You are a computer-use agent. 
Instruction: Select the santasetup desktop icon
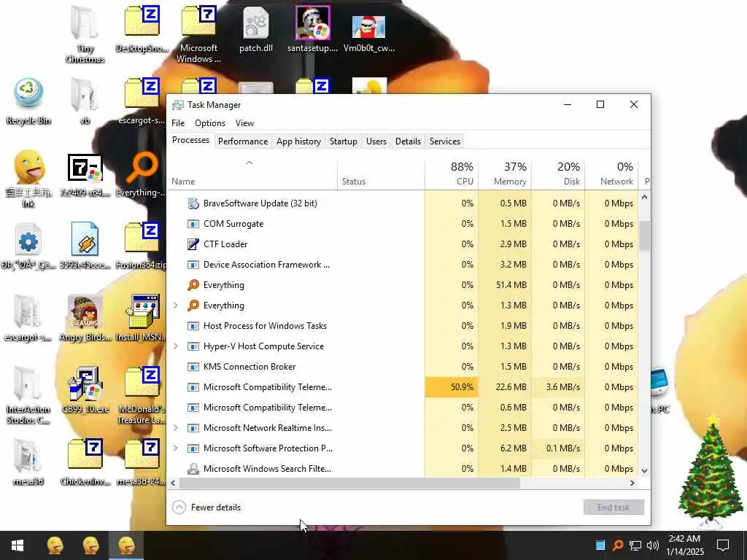pyautogui.click(x=312, y=29)
